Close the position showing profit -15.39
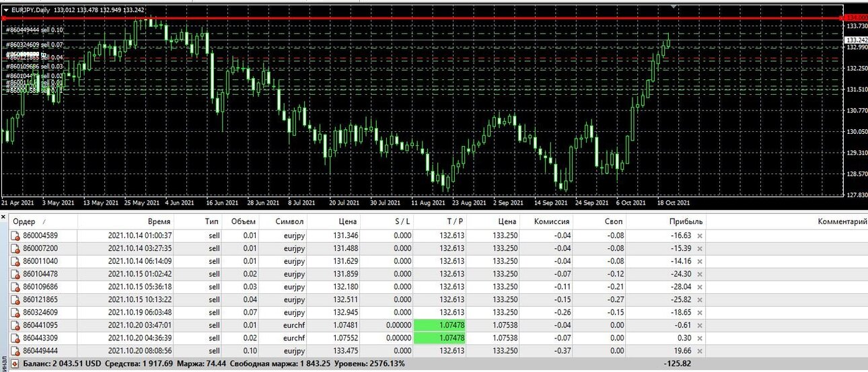This screenshot has height=372, width=868. click(x=700, y=249)
